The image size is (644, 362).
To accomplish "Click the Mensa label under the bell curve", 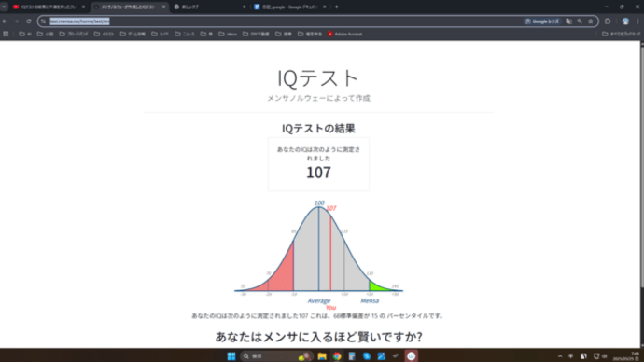I will pyautogui.click(x=370, y=300).
